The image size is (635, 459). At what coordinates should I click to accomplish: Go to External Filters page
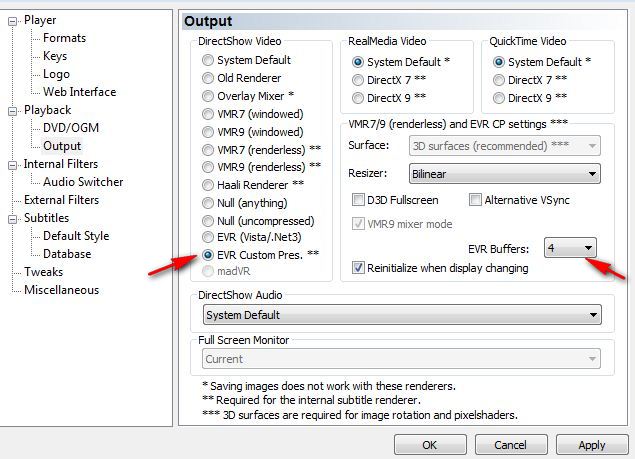point(61,200)
